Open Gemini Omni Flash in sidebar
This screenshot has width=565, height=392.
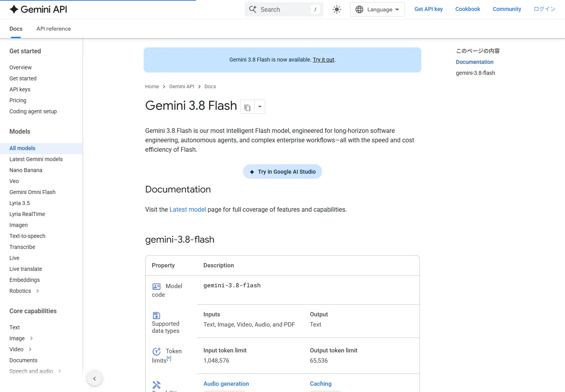33,192
